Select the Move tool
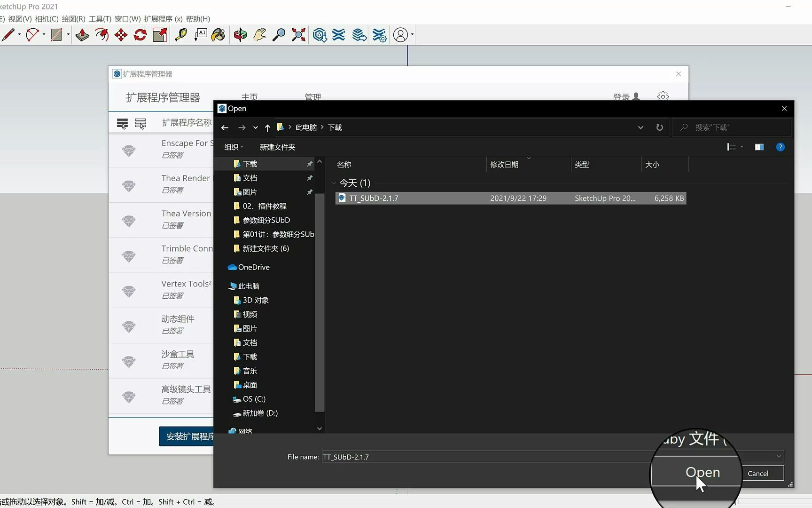This screenshot has width=812, height=508. pos(121,35)
